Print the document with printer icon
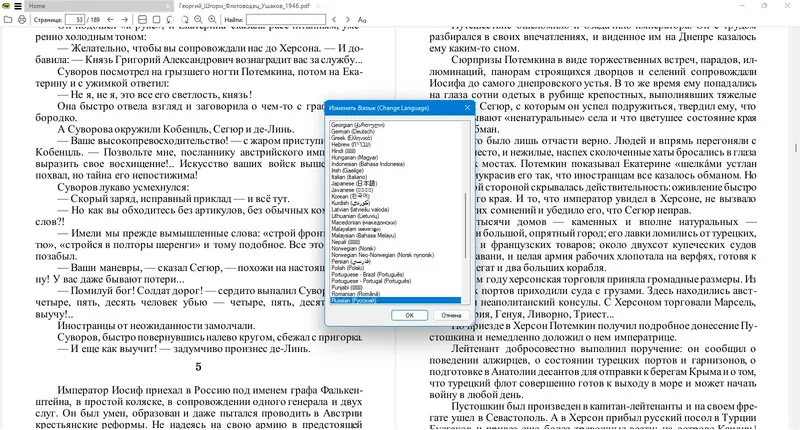 [x=21, y=19]
